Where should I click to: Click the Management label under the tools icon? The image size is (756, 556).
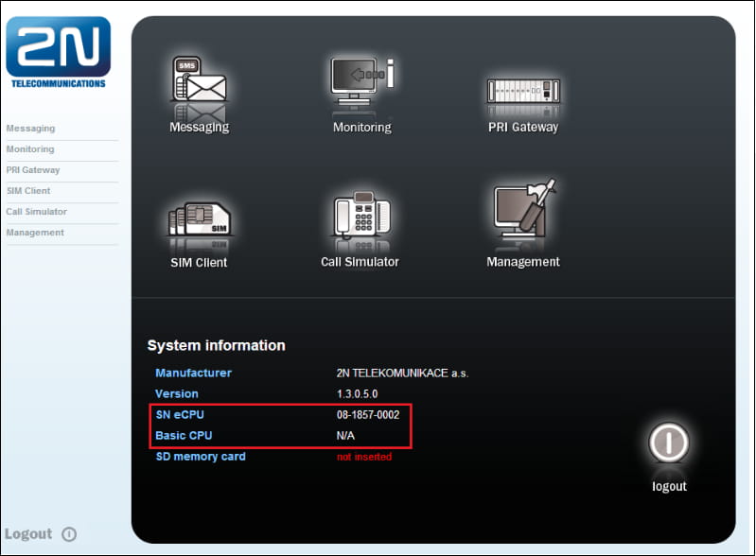[523, 262]
